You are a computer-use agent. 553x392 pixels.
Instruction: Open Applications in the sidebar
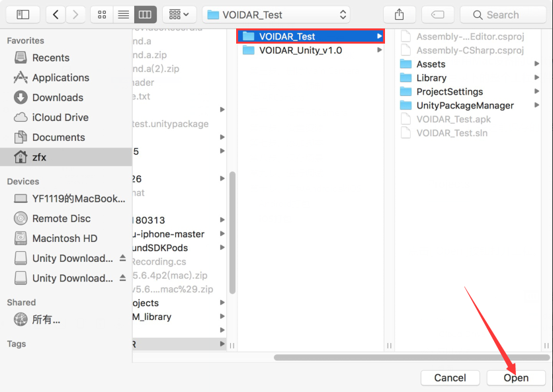60,77
